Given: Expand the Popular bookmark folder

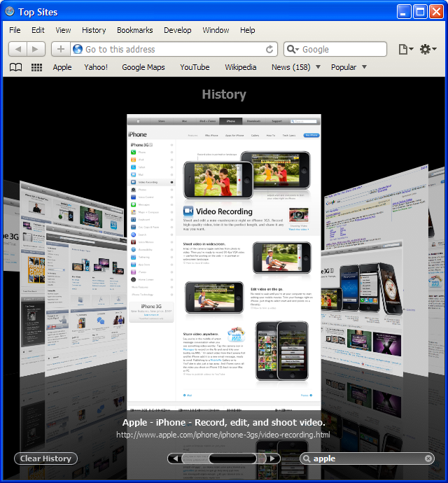Looking at the screenshot, I should point(349,67).
